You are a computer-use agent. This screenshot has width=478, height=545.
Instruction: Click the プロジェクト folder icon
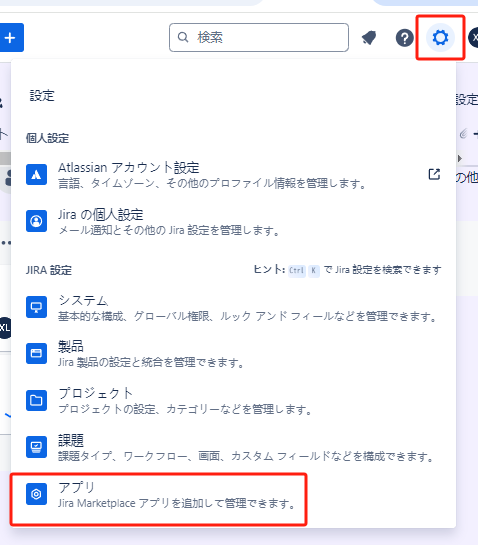coord(37,400)
